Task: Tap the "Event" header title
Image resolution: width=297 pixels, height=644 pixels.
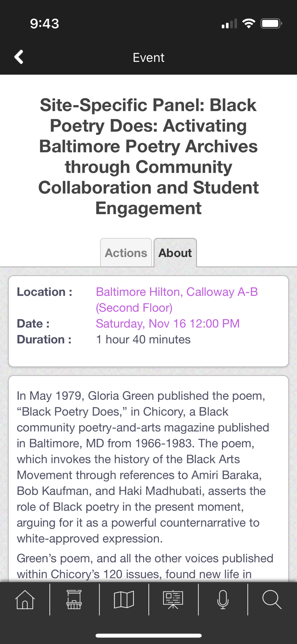Action: [148, 58]
